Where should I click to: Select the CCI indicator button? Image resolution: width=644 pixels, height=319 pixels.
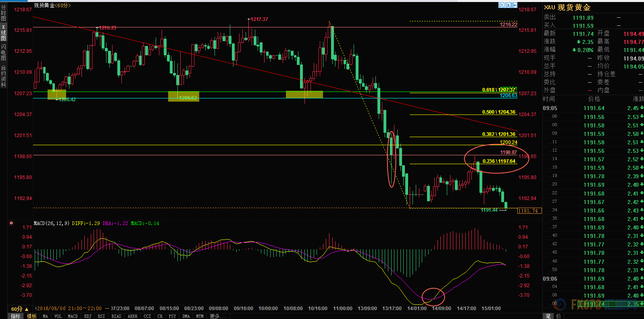147,316
